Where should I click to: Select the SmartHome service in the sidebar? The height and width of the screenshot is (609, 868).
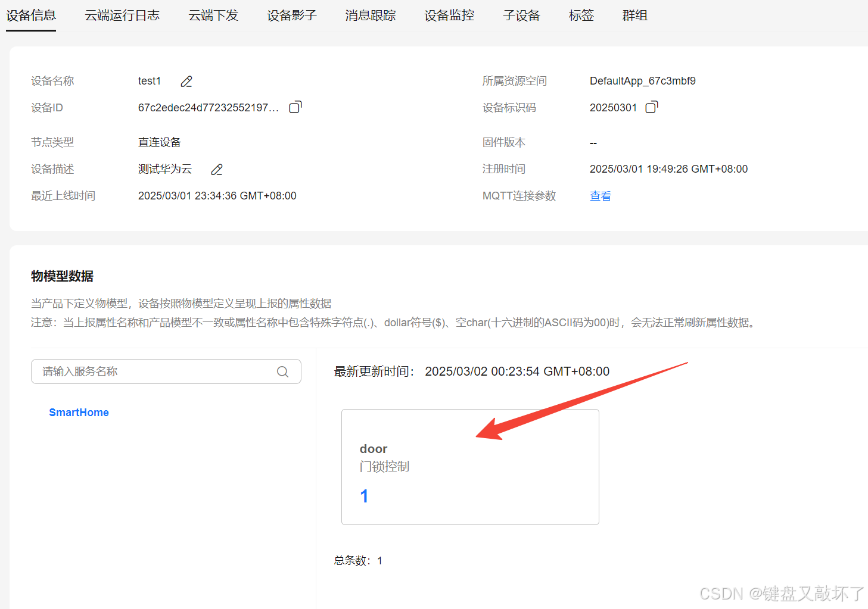click(79, 412)
